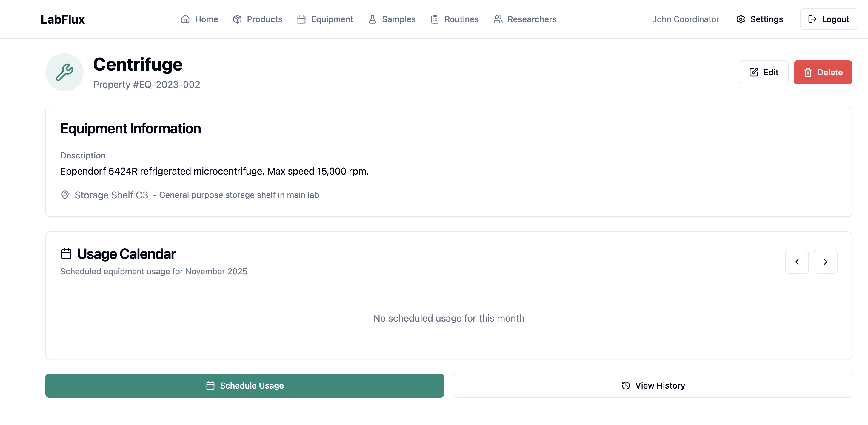Click the Researchers people icon

498,19
